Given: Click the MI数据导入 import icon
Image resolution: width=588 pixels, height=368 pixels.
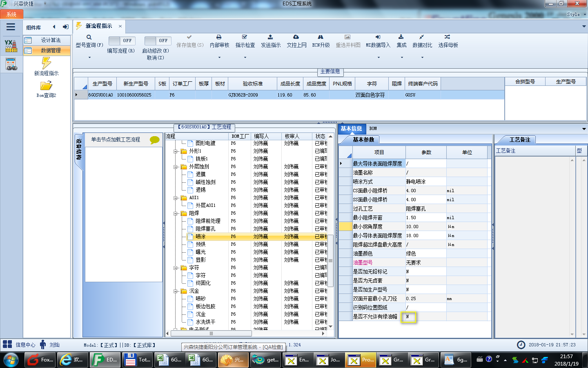Looking at the screenshot, I should (x=378, y=37).
